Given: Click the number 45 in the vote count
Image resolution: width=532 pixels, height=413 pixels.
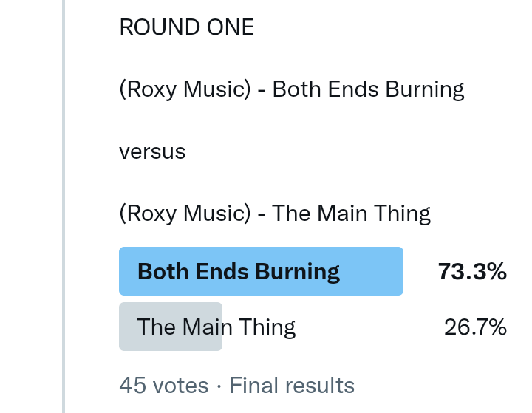Looking at the screenshot, I should [x=132, y=385].
